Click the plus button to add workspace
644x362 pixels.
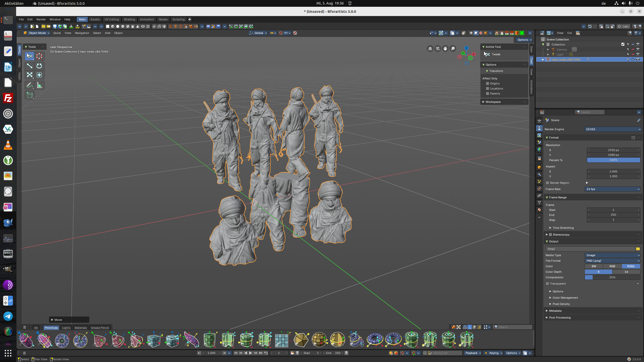(x=190, y=19)
